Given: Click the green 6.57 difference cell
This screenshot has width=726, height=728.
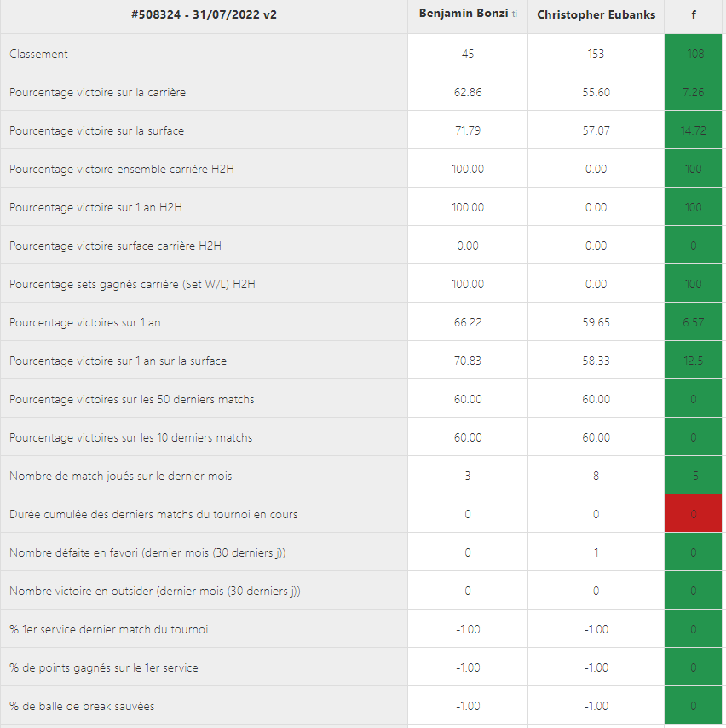Looking at the screenshot, I should pos(693,322).
